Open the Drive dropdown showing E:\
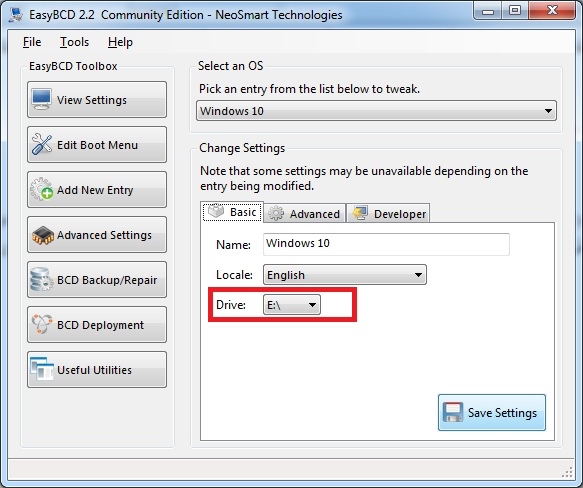The image size is (583, 488). pyautogui.click(x=292, y=305)
